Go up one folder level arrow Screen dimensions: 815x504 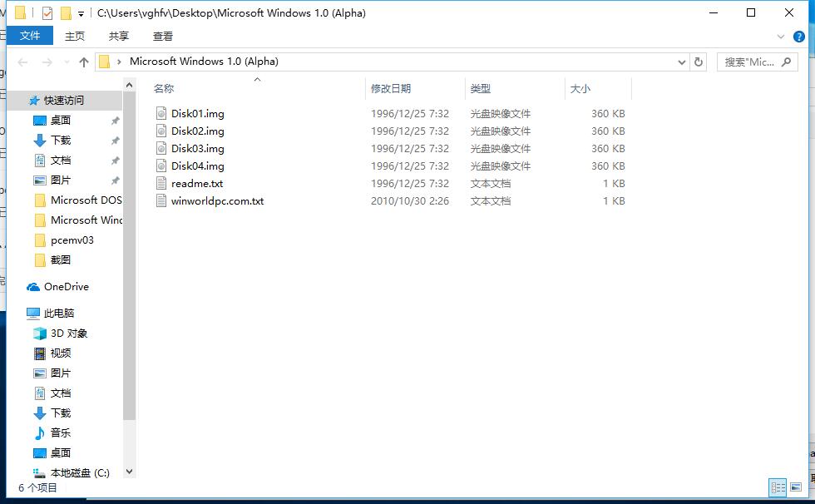84,62
